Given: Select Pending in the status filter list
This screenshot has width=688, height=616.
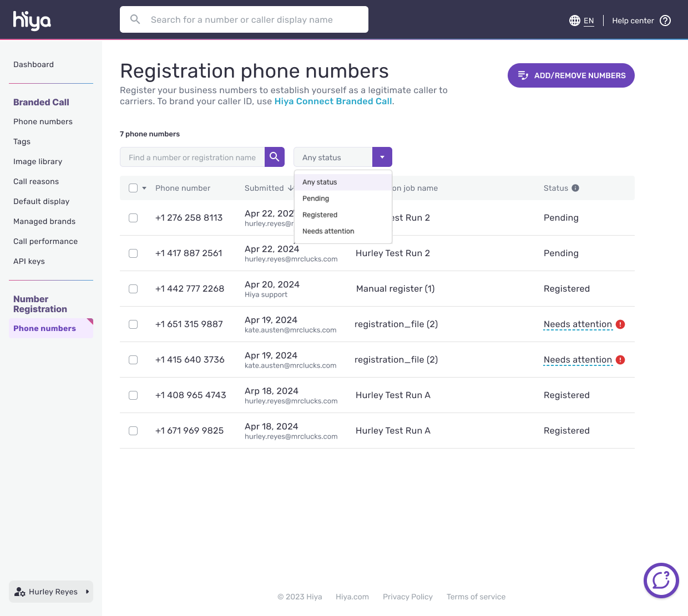Looking at the screenshot, I should [316, 198].
